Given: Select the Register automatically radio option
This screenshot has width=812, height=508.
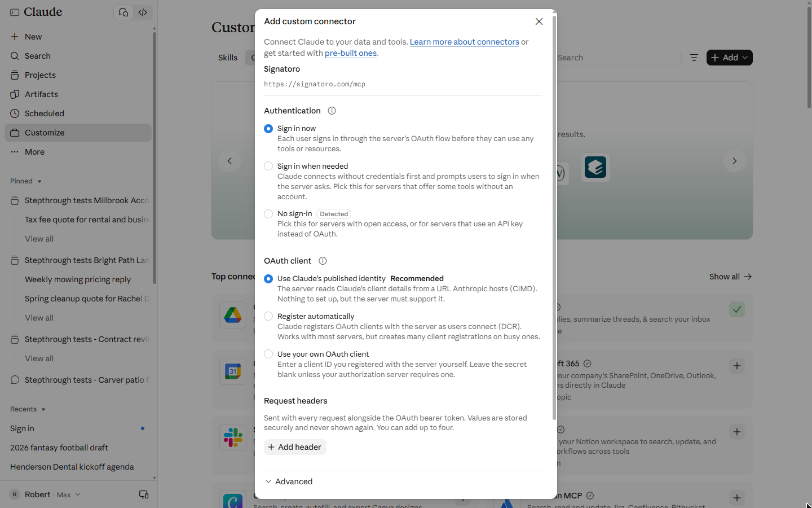Looking at the screenshot, I should 268,316.
